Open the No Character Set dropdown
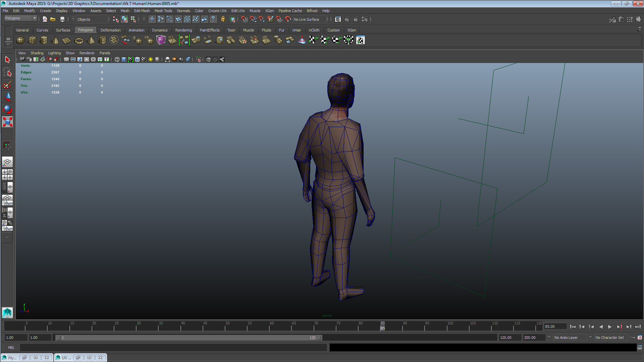Screen dimensions: 644x362 610,338
